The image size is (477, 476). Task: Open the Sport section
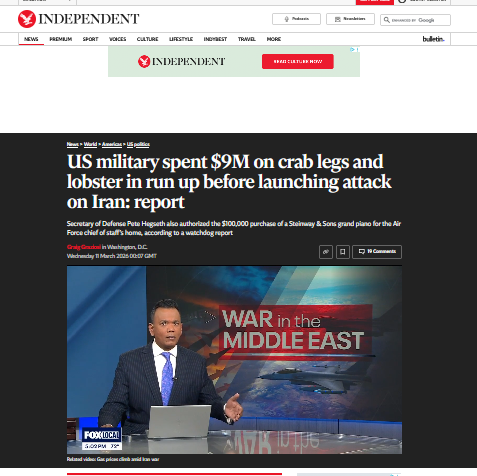[x=90, y=39]
